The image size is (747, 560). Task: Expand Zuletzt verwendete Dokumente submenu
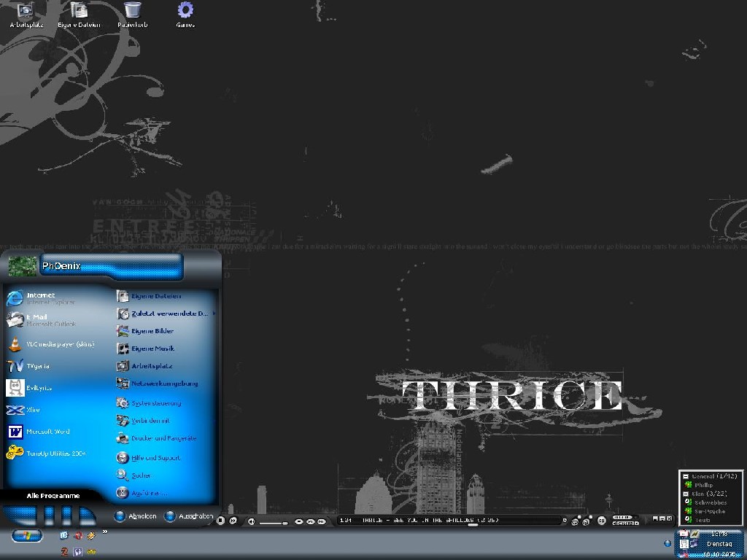[x=166, y=314]
